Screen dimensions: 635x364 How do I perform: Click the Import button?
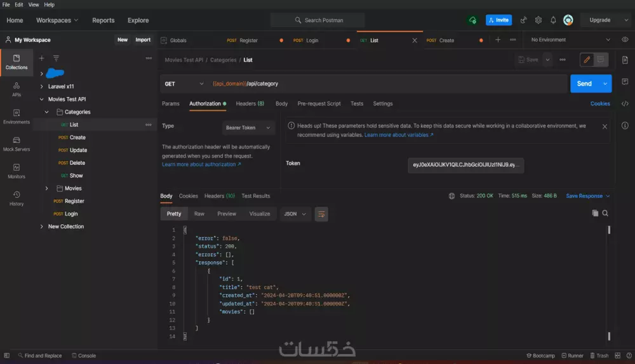[143, 40]
